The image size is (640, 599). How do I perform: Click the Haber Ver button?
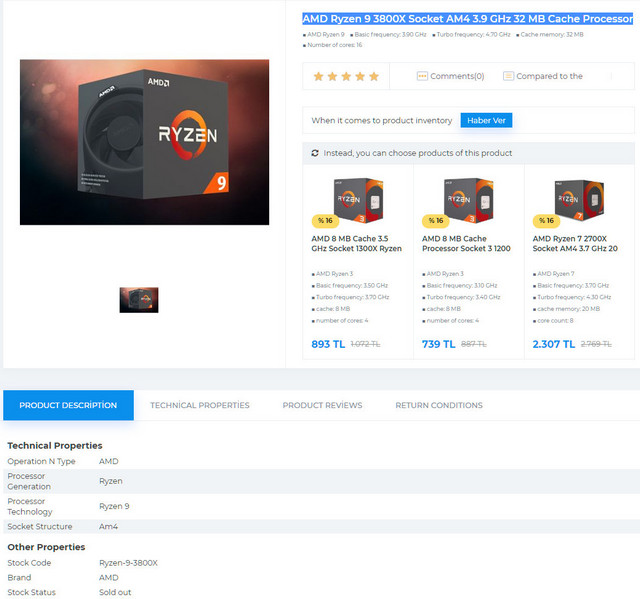pos(486,120)
